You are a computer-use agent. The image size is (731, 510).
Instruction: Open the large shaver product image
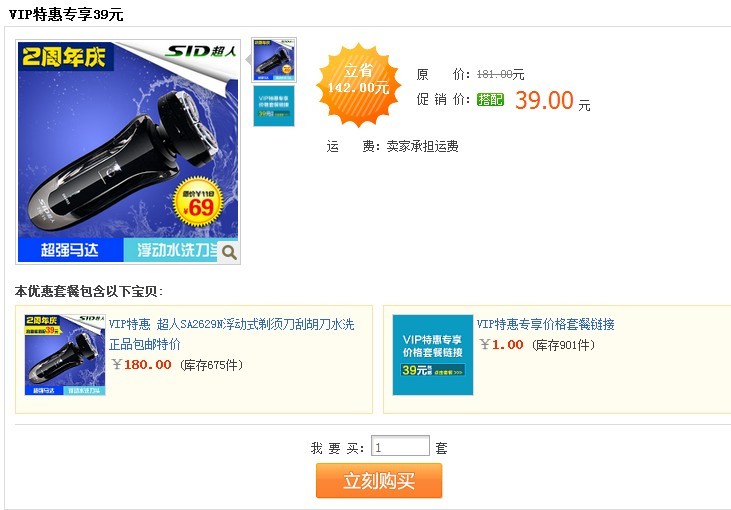[x=128, y=152]
